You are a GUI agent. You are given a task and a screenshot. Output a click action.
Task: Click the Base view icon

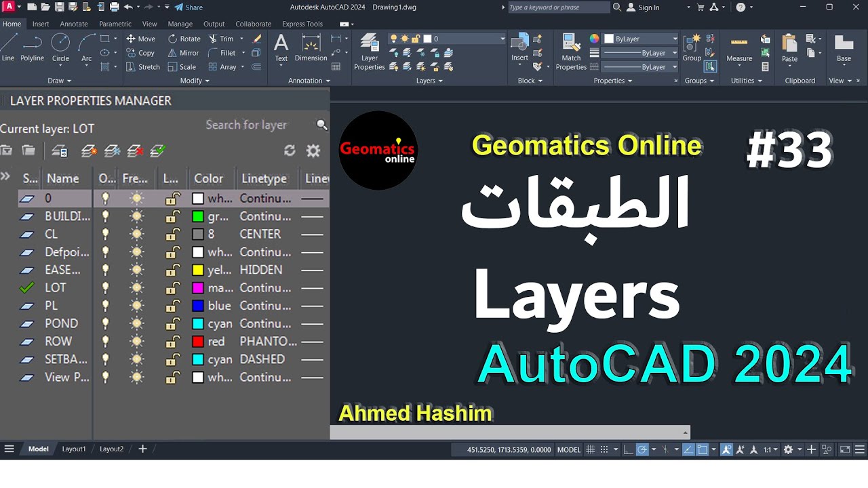[x=844, y=47]
